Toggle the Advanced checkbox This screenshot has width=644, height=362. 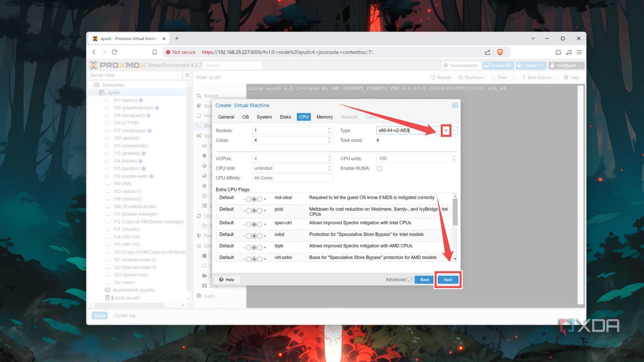point(410,280)
